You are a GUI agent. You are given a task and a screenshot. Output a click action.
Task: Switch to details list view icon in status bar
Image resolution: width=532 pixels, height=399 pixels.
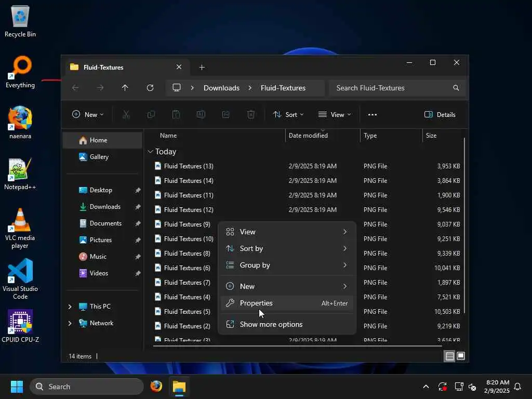pos(449,356)
